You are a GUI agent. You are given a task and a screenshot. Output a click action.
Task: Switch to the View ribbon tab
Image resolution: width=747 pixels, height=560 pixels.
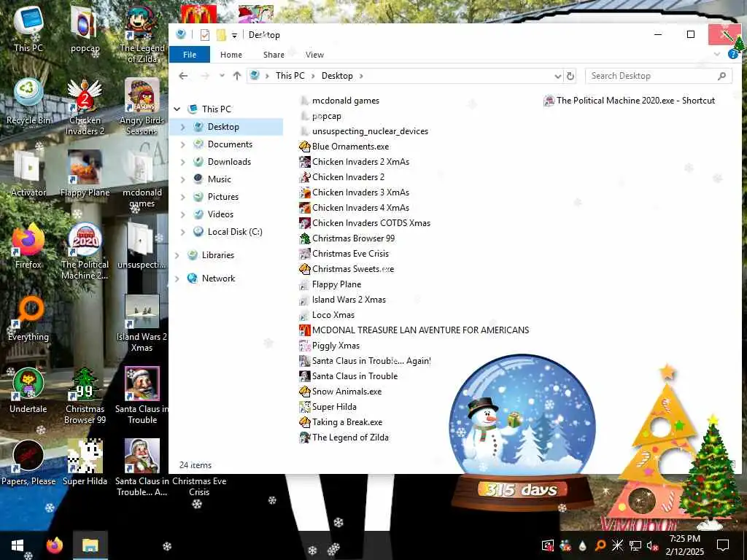pyautogui.click(x=314, y=55)
